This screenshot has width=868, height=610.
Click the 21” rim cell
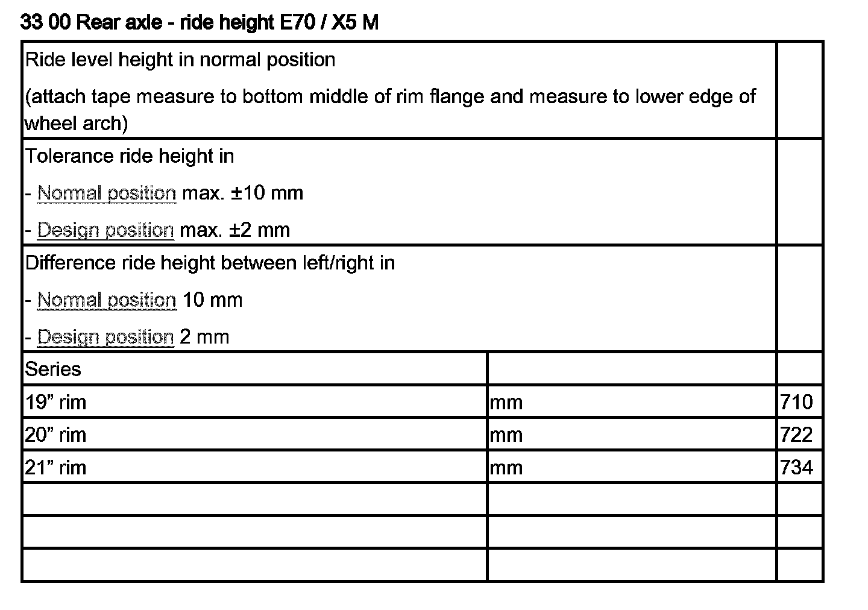55,467
